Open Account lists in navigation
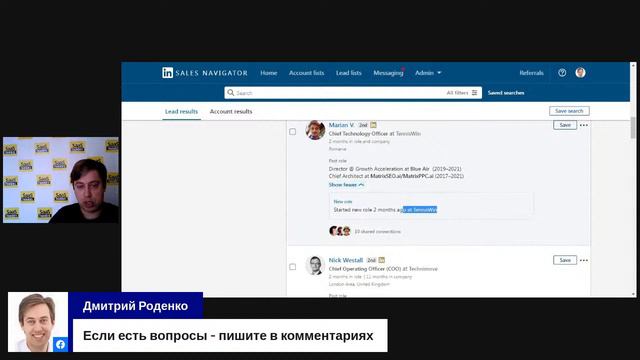 pyautogui.click(x=307, y=73)
